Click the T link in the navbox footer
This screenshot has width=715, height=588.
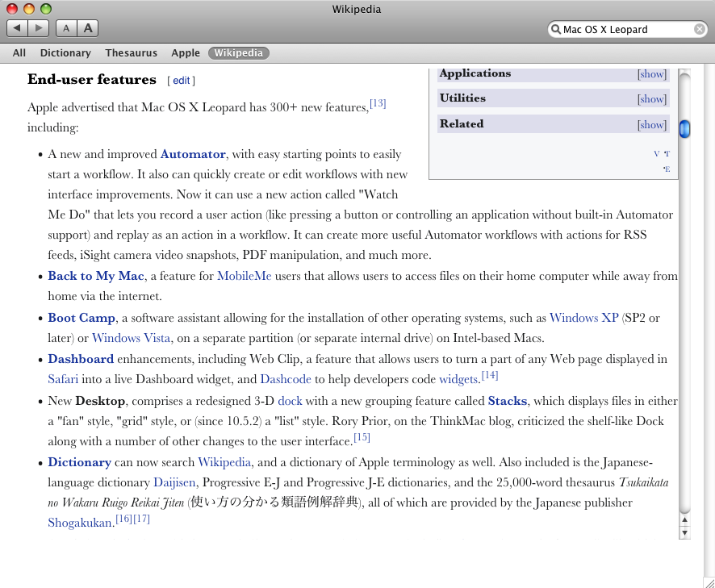pyautogui.click(x=667, y=153)
